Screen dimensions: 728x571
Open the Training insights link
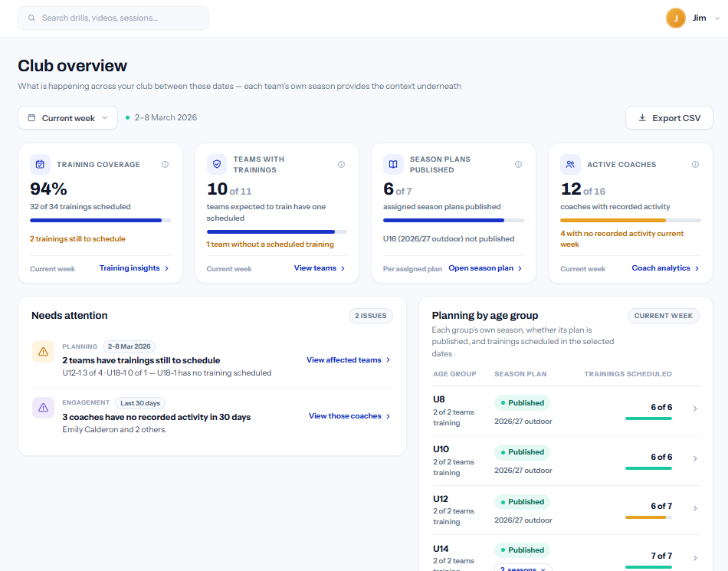[134, 268]
